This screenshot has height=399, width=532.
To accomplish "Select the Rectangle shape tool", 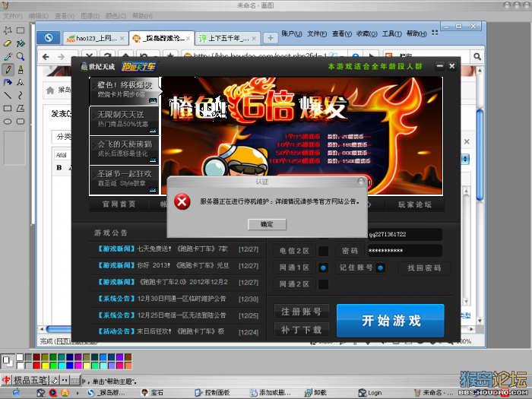I will point(8,109).
